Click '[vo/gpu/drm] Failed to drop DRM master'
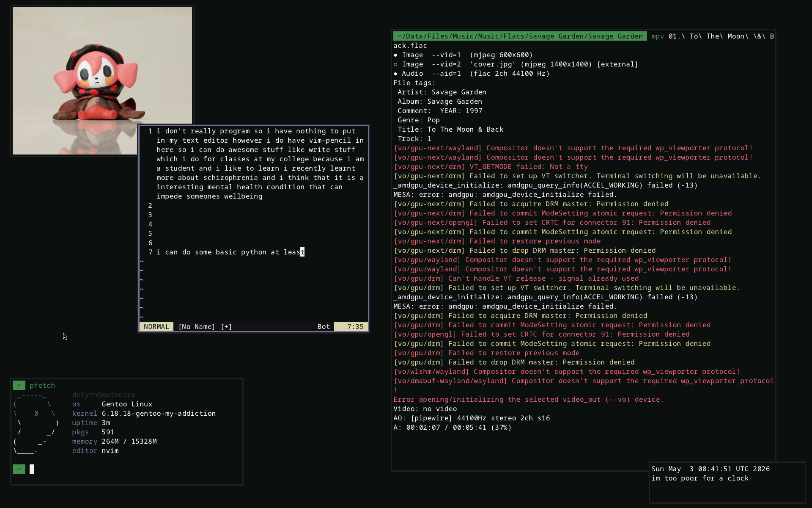 [x=514, y=362]
